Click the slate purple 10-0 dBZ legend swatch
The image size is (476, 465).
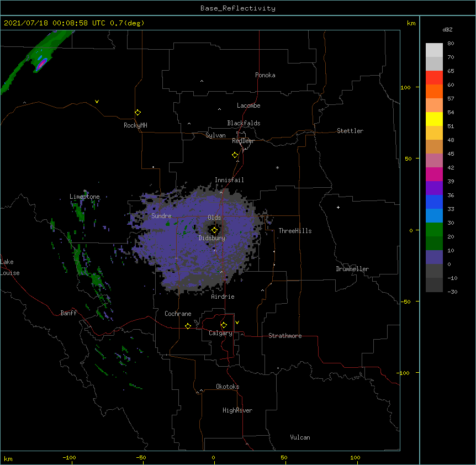click(434, 257)
